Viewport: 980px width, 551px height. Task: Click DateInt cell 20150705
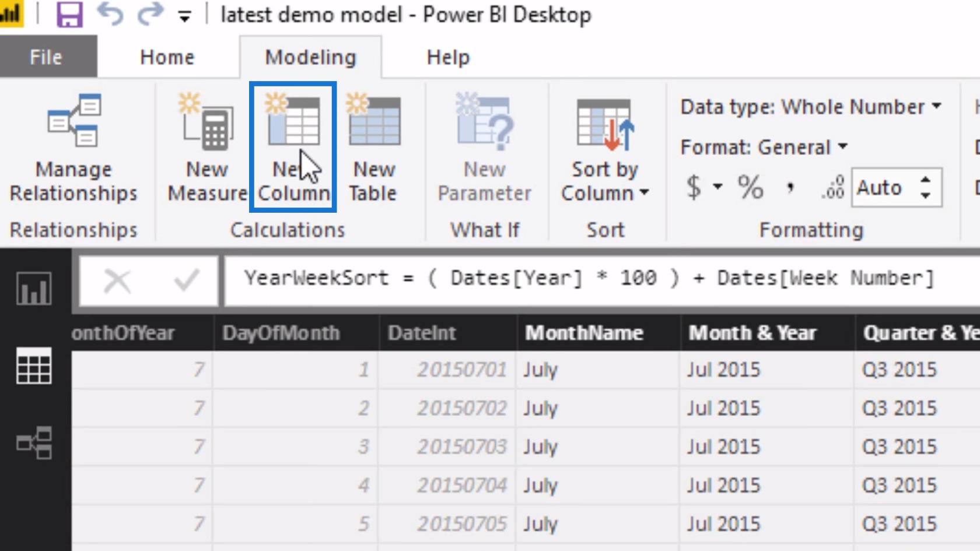point(447,524)
